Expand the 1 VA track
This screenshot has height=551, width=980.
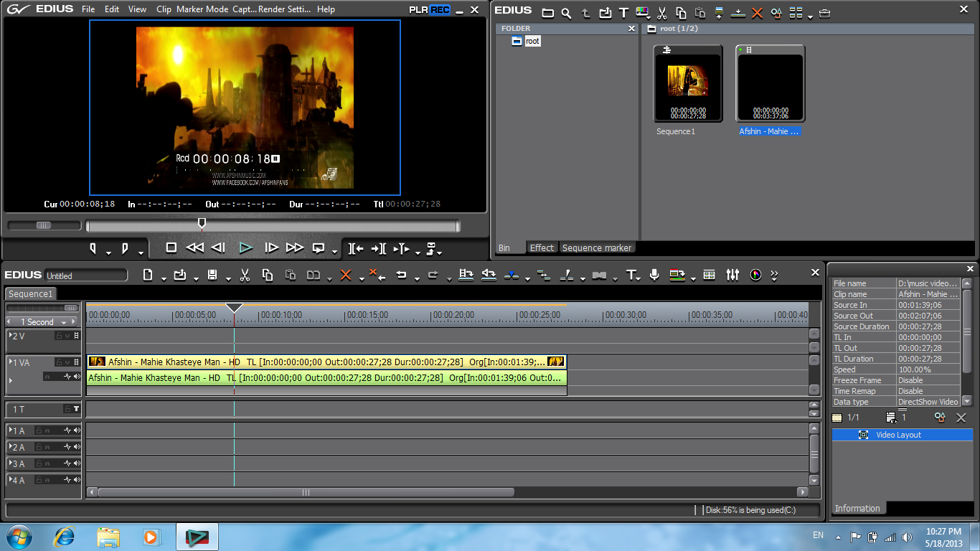point(10,362)
